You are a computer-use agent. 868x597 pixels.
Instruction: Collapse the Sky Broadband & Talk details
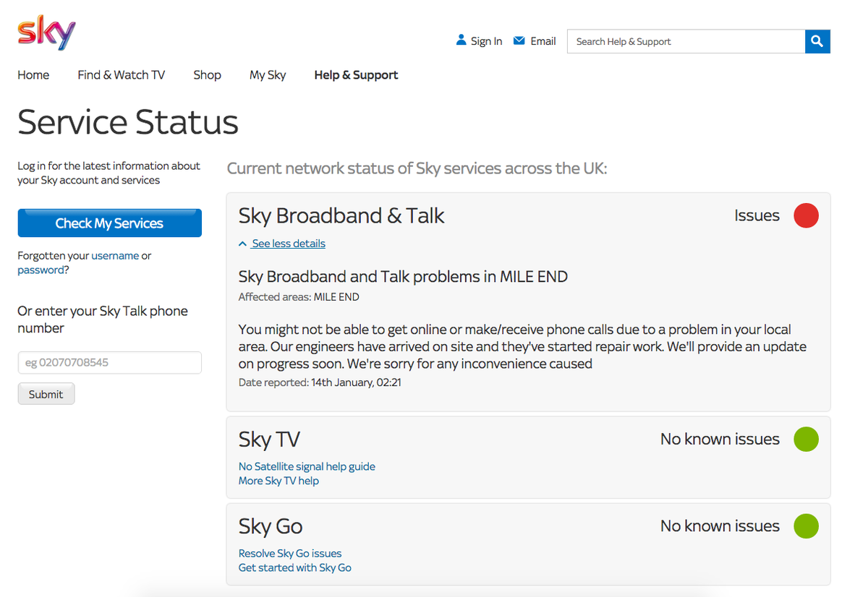point(286,244)
